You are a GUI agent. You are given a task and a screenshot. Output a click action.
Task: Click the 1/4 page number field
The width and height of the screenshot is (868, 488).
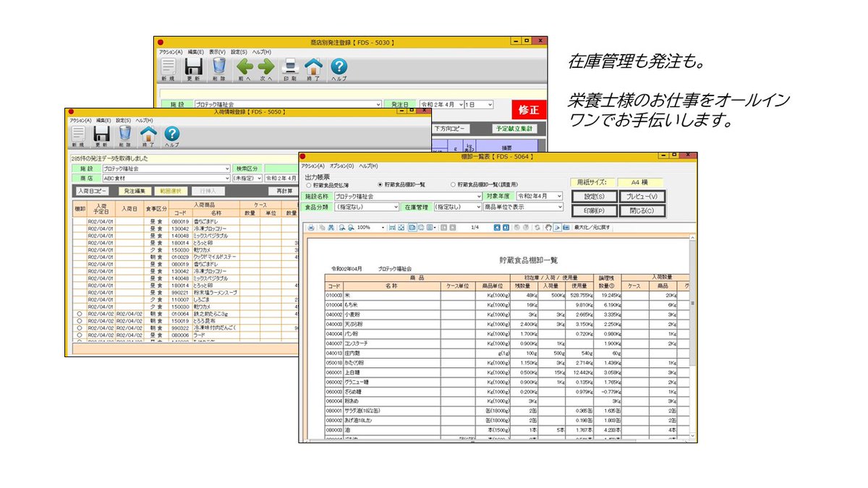pos(474,227)
